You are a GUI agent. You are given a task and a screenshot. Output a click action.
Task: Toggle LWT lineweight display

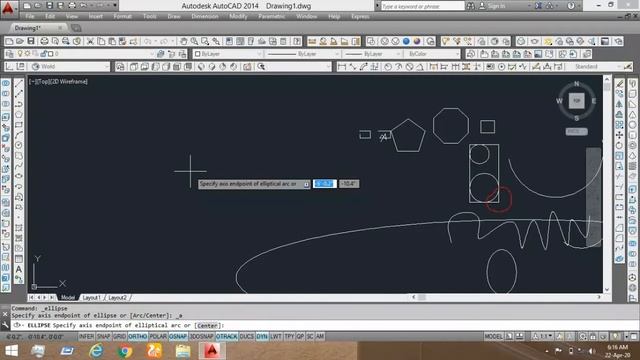pyautogui.click(x=276, y=336)
